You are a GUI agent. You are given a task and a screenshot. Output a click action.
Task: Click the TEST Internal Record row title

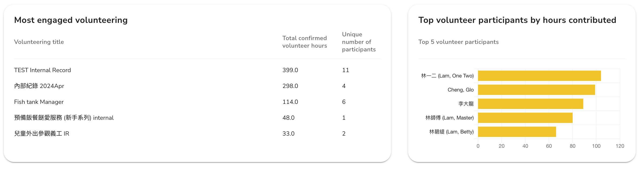point(42,70)
